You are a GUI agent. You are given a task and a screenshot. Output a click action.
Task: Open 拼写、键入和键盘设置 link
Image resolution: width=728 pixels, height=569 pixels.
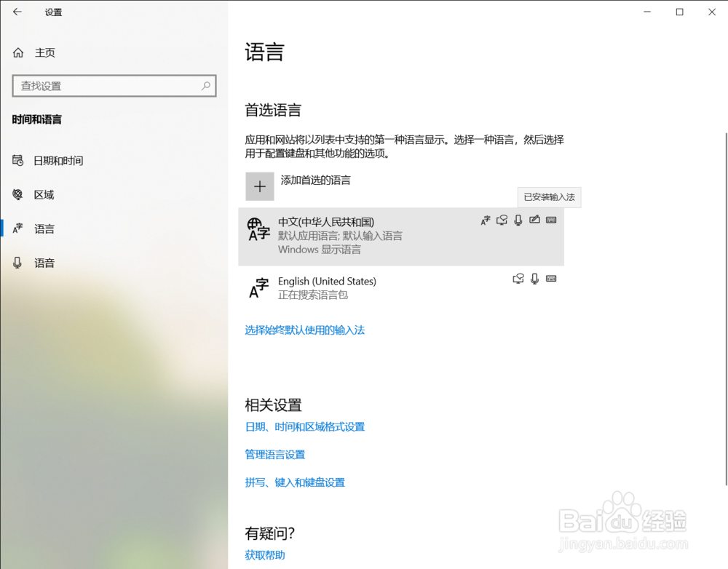pos(295,482)
